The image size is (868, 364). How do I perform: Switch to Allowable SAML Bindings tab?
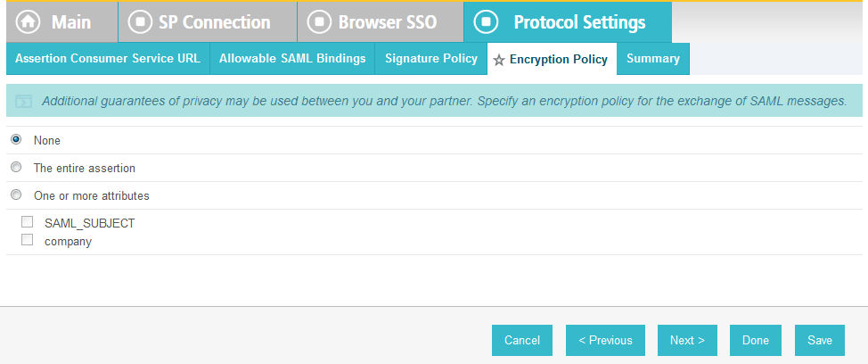click(x=292, y=59)
